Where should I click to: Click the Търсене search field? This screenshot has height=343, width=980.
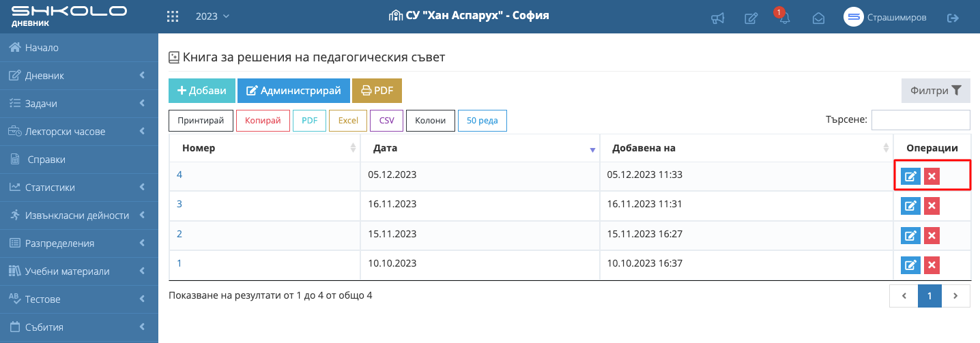[x=920, y=119]
